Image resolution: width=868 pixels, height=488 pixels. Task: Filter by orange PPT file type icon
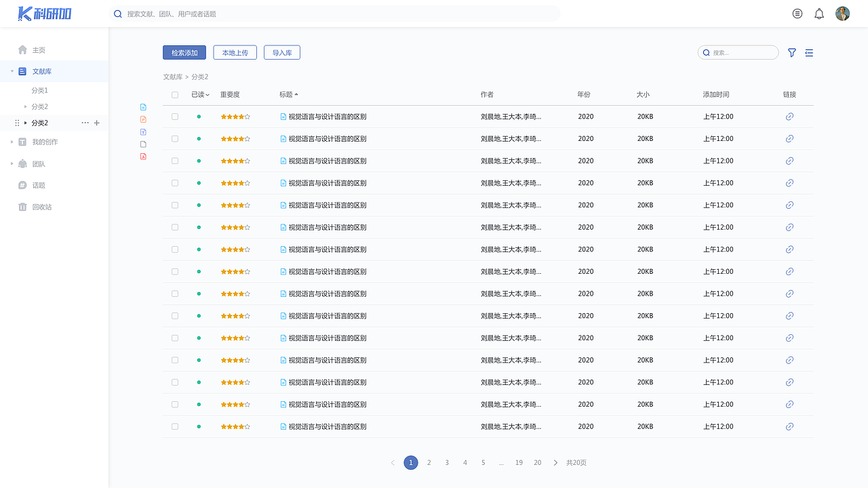pyautogui.click(x=143, y=119)
